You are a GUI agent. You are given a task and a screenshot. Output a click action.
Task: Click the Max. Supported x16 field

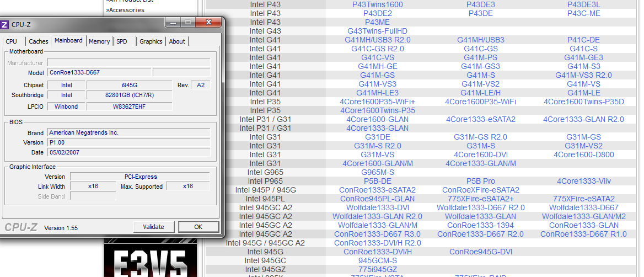coord(187,186)
